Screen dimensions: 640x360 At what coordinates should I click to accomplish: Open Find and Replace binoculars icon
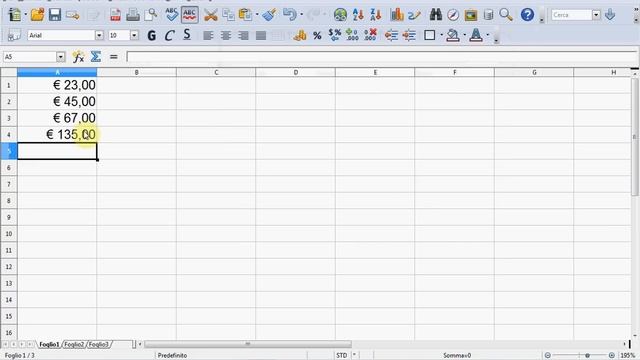436,15
